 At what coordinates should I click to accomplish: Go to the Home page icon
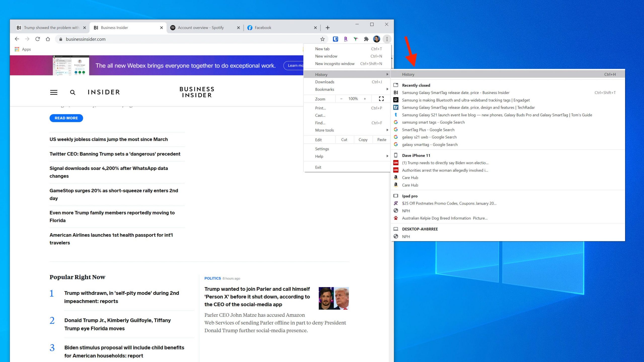pyautogui.click(x=48, y=39)
